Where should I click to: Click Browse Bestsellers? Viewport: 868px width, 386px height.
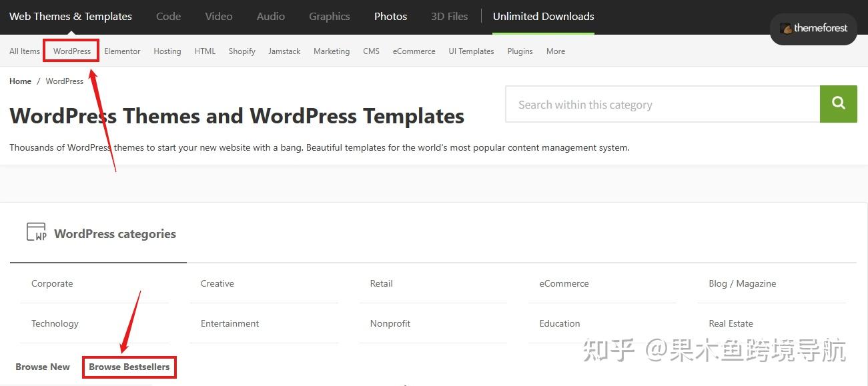pos(129,367)
